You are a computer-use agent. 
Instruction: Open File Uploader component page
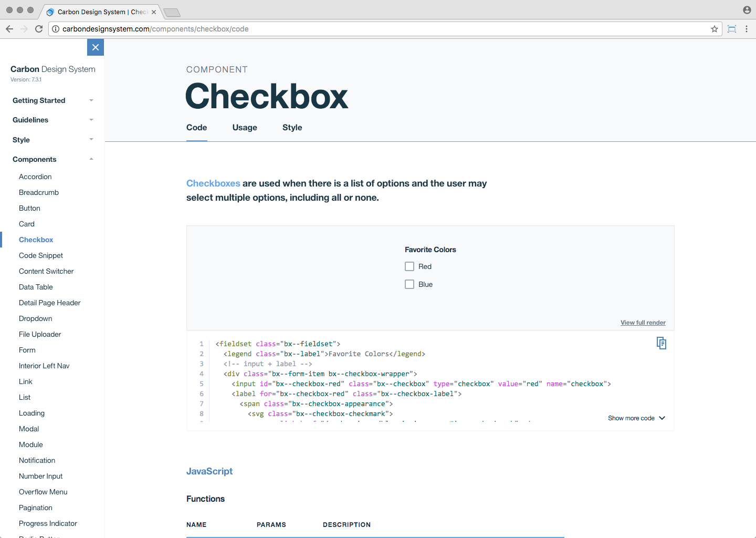pyautogui.click(x=40, y=334)
